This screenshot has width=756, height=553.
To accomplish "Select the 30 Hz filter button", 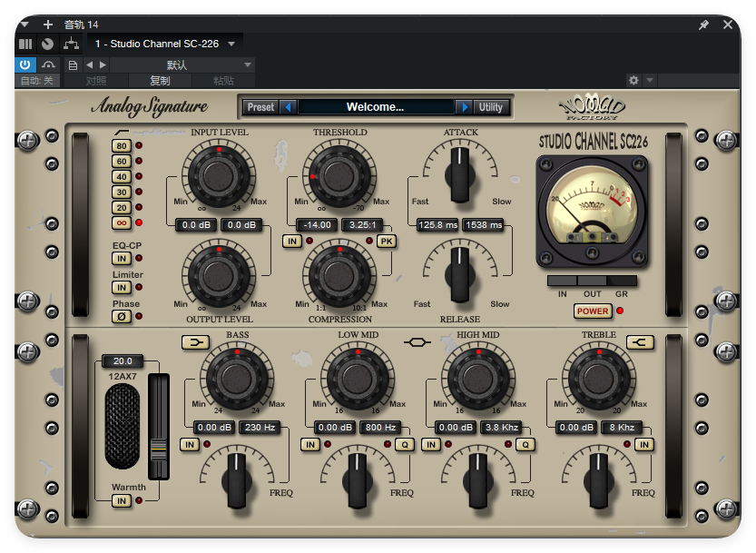I will (x=122, y=193).
